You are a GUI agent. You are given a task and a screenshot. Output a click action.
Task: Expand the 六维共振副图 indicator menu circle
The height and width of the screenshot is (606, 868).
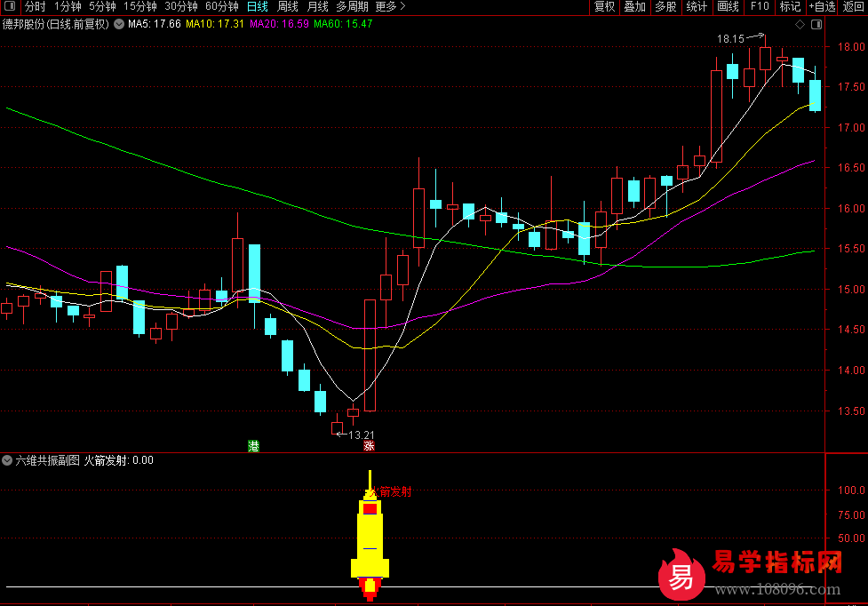7,460
